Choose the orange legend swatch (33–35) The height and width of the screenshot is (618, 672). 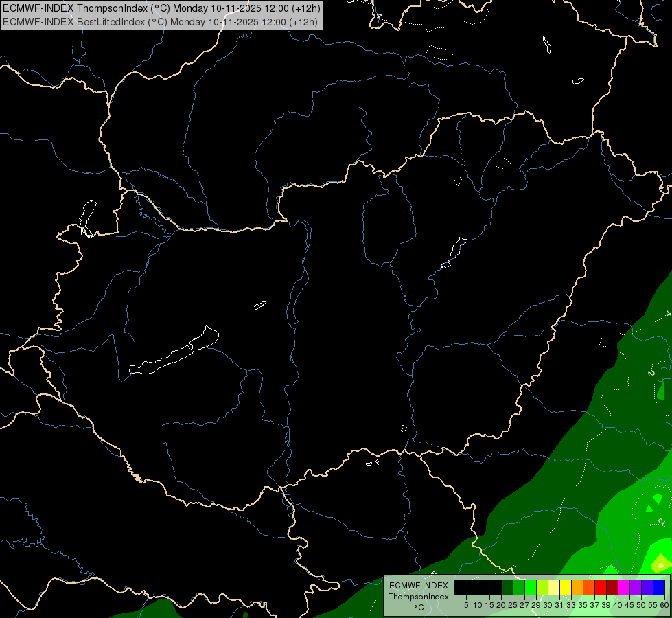click(x=577, y=587)
